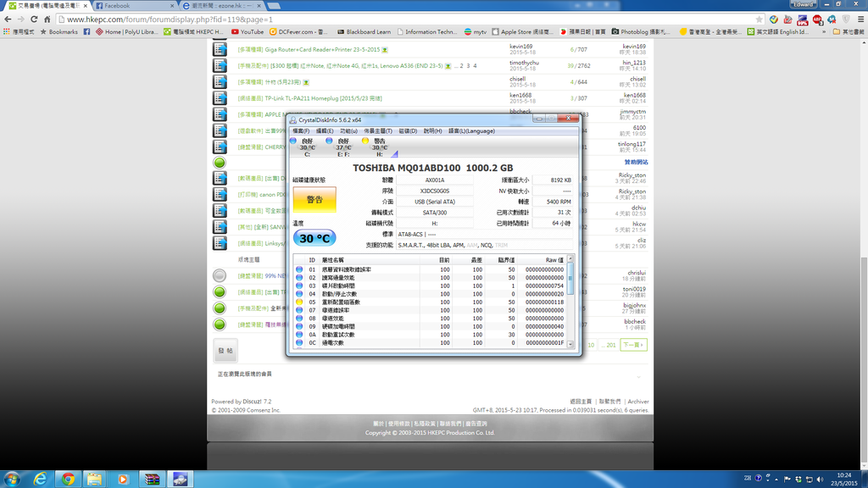Click the 64 小時 power-on hours value
The height and width of the screenshot is (488, 868).
click(x=553, y=224)
